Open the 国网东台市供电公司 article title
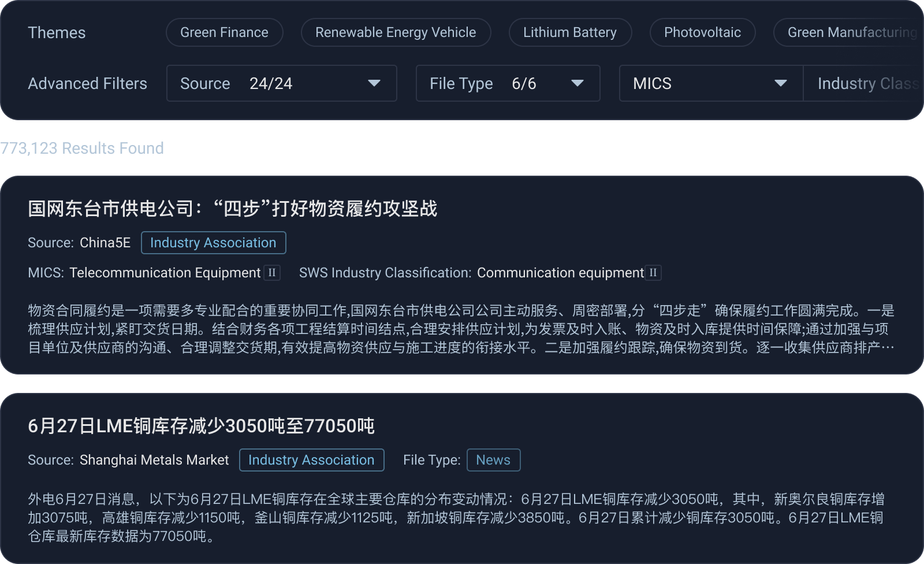This screenshot has width=924, height=564. coord(233,208)
